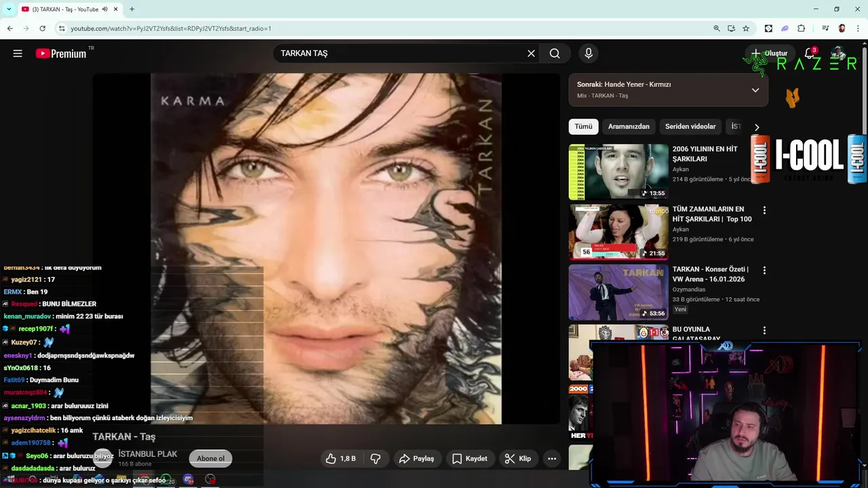Open the Chrome profile avatar
The height and width of the screenshot is (488, 868).
pos(842,28)
